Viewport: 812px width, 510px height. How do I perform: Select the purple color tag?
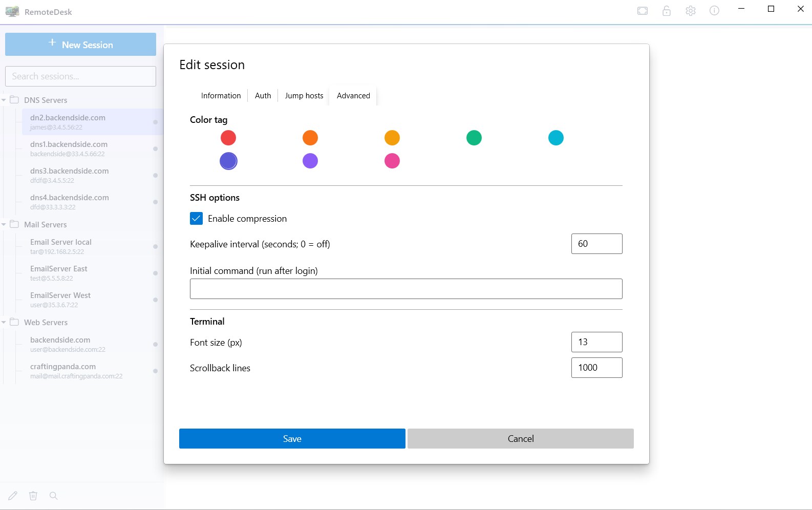click(x=310, y=161)
